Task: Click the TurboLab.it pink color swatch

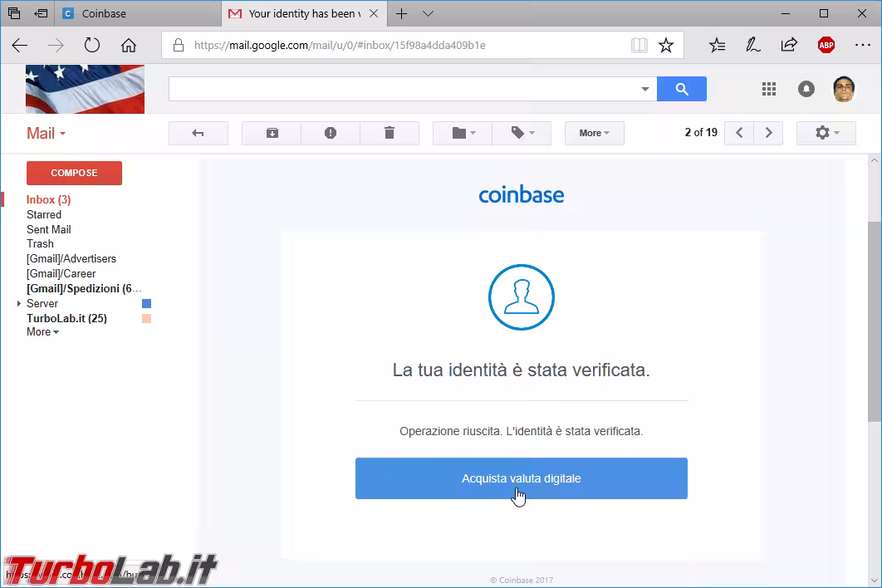Action: pyautogui.click(x=146, y=318)
